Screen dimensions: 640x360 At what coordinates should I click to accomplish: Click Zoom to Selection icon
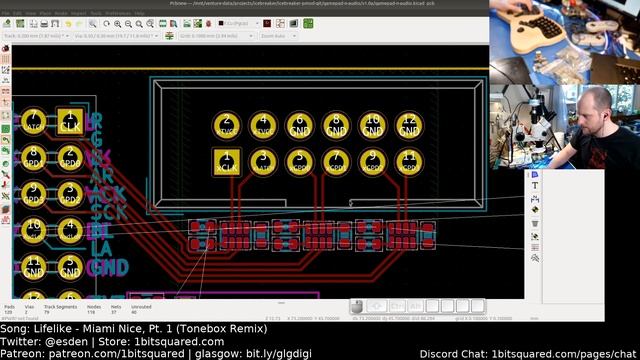[x=150, y=24]
